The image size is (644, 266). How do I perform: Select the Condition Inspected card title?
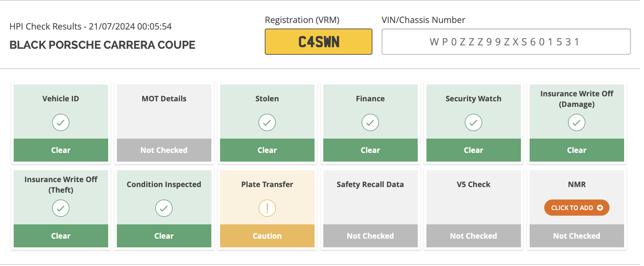pyautogui.click(x=164, y=184)
